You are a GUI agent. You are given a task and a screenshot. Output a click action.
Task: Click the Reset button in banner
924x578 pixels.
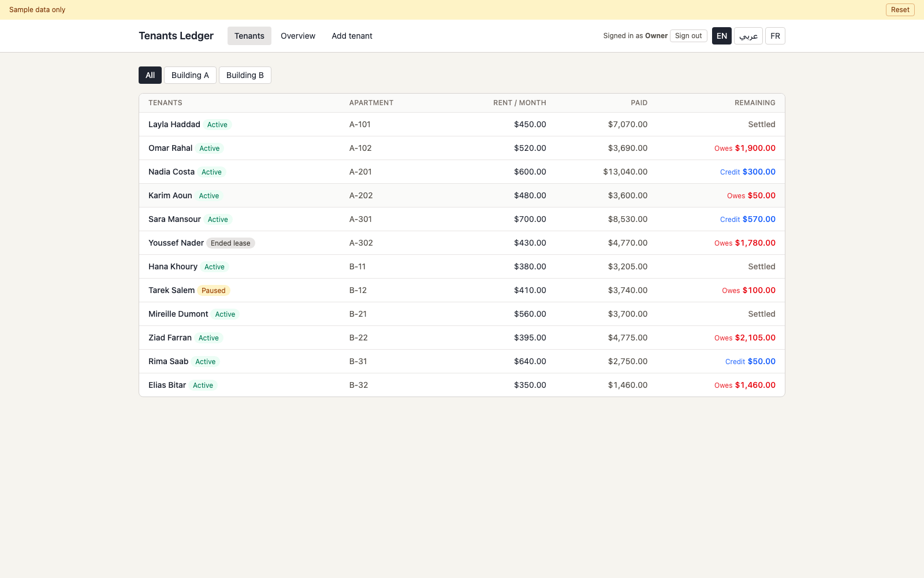pyautogui.click(x=900, y=10)
